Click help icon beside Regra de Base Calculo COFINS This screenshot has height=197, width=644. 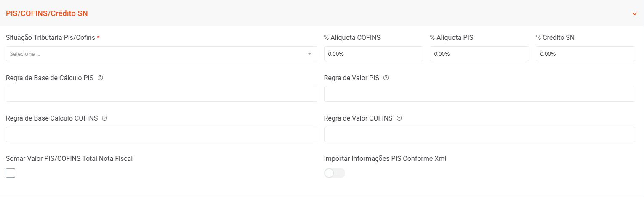coord(104,118)
